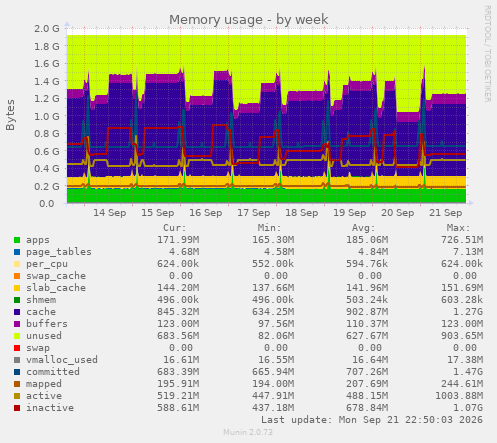Click the unused lime legend swatch

17,336
